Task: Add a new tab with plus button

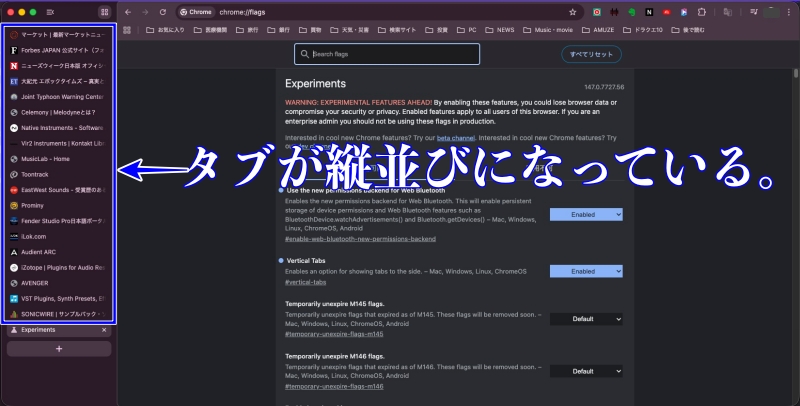Action: [x=59, y=348]
